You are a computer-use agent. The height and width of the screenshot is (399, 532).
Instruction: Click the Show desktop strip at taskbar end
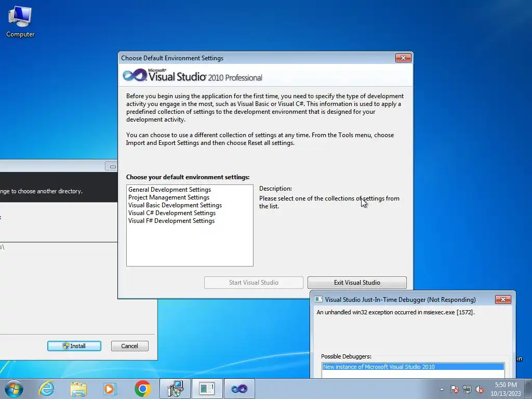(x=528, y=389)
